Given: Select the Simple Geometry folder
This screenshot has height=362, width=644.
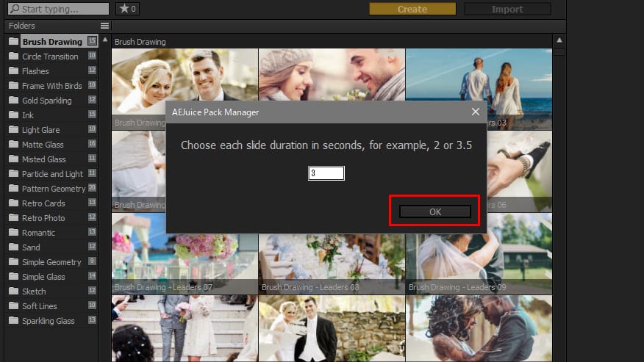Looking at the screenshot, I should tap(52, 262).
